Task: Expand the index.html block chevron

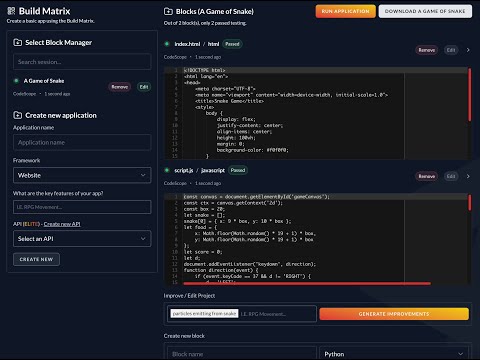Action: pos(468,50)
